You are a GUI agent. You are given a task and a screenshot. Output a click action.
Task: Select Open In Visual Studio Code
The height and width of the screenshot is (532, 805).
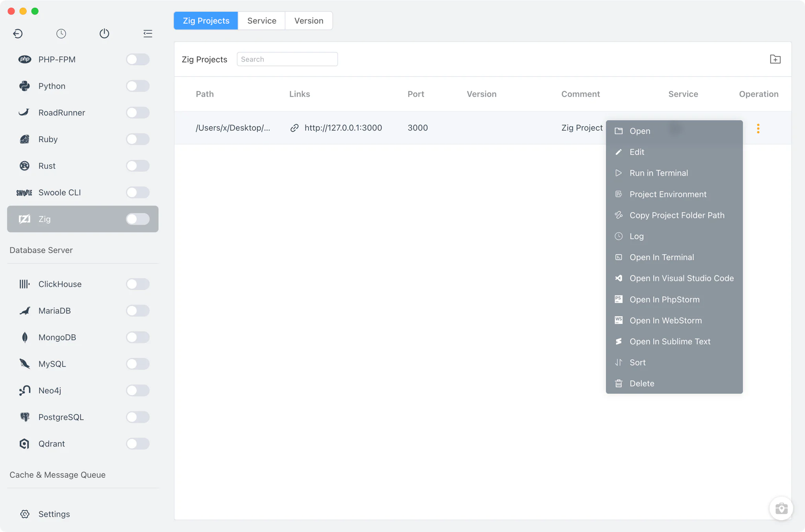coord(674,278)
